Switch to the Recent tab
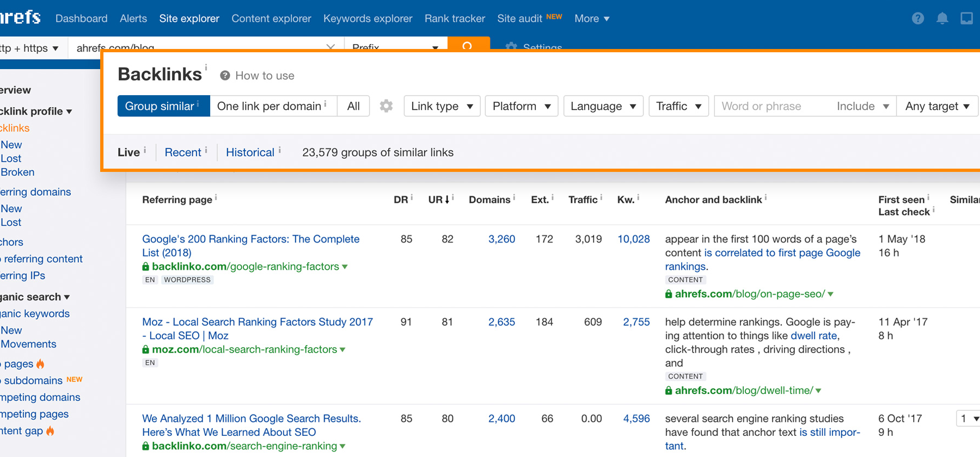980x457 pixels. point(183,152)
